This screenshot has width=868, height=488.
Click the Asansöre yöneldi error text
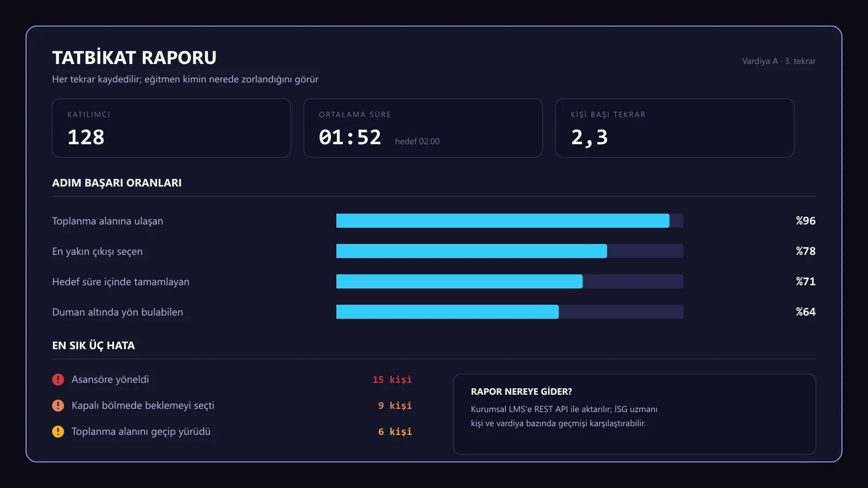(110, 380)
